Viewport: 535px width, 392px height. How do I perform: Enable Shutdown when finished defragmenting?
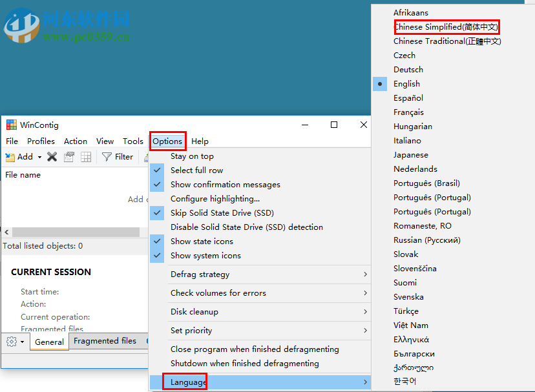pyautogui.click(x=260, y=364)
